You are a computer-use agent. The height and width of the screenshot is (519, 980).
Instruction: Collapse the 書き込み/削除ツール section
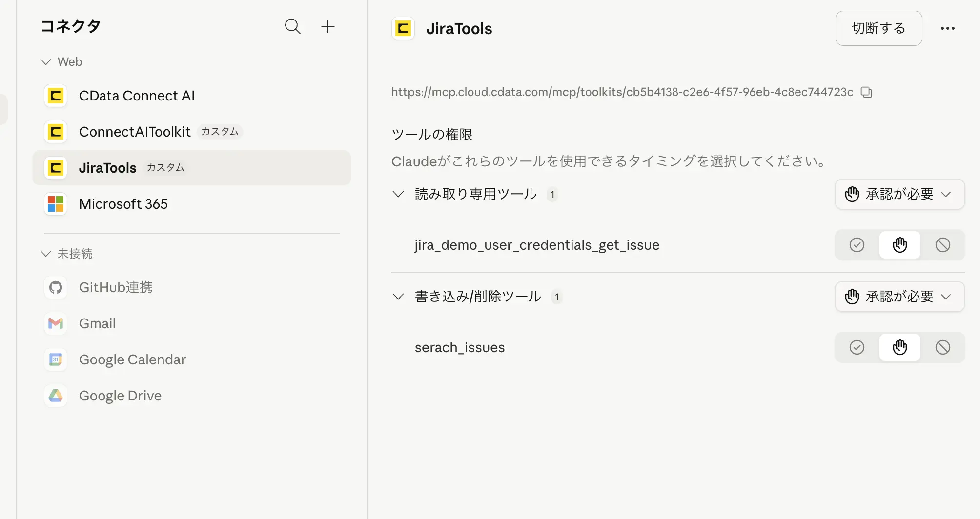(x=398, y=297)
